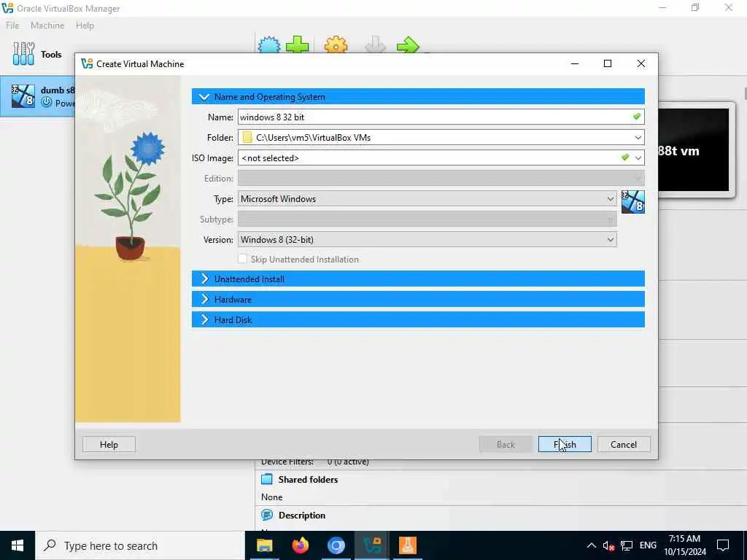Click the Description heading text

click(x=301, y=516)
